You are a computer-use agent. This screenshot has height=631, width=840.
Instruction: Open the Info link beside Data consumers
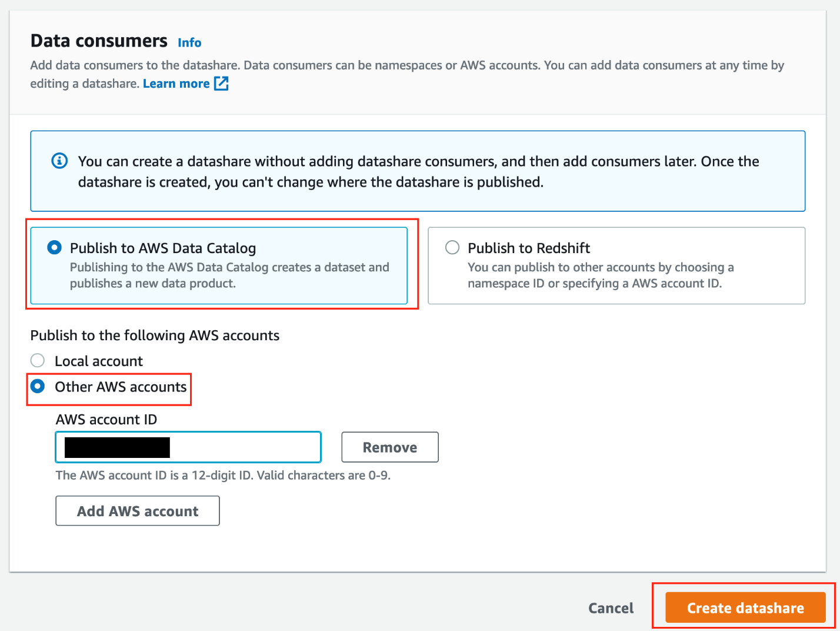(189, 42)
